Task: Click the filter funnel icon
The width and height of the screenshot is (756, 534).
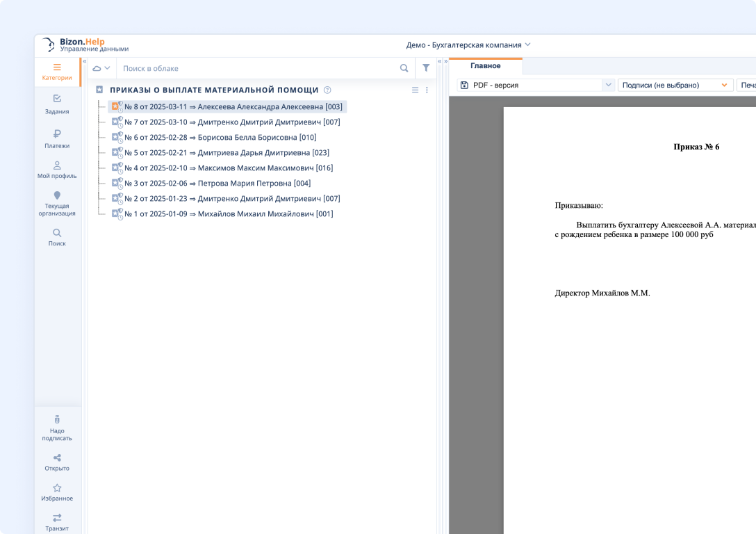Action: click(426, 68)
